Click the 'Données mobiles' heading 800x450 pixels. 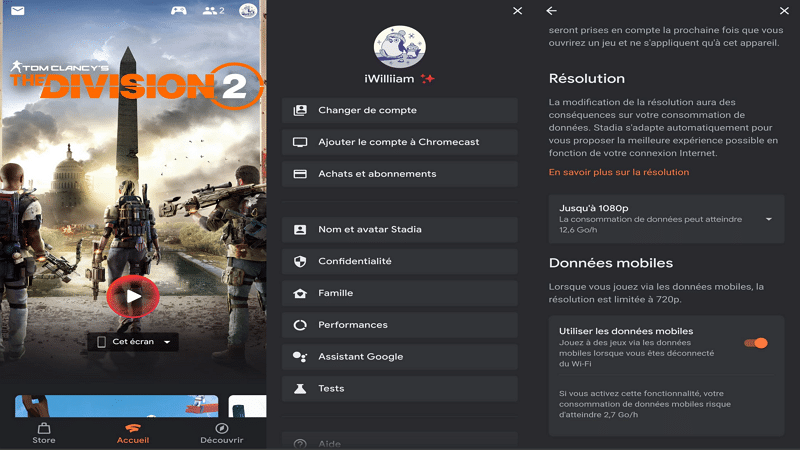pos(611,263)
